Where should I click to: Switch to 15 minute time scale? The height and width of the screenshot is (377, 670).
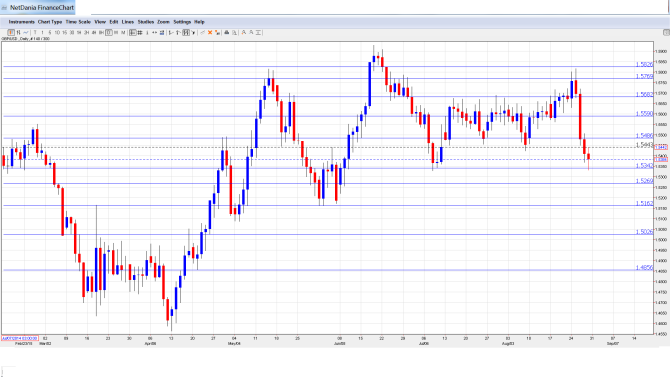(65, 32)
